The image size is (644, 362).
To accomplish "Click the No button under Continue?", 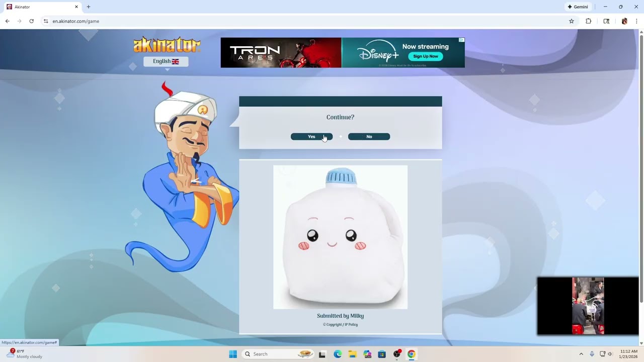I will [x=369, y=137].
